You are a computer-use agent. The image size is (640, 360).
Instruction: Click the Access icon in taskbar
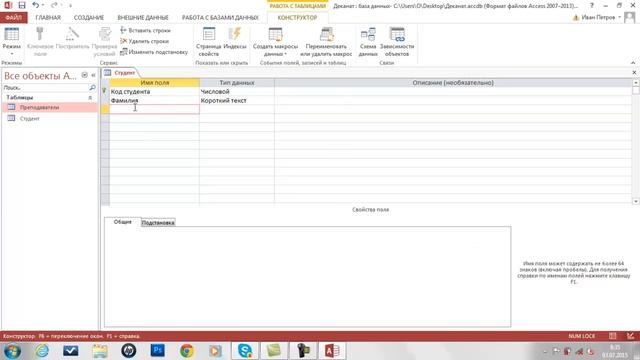[332, 351]
